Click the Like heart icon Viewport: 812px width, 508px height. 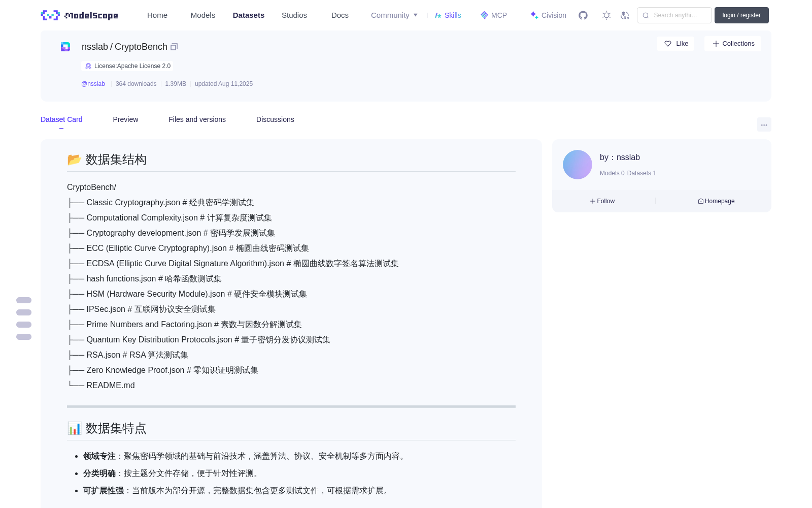click(x=668, y=44)
